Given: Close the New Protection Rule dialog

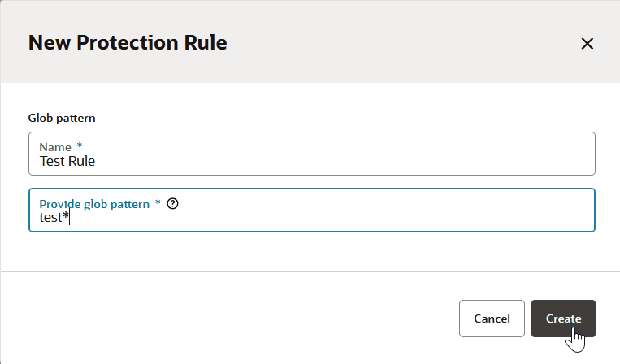Looking at the screenshot, I should coord(587,44).
